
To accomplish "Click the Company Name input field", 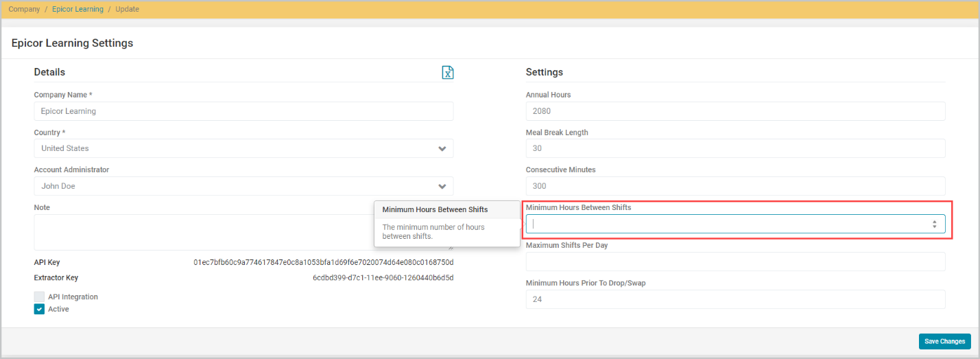I will 243,111.
